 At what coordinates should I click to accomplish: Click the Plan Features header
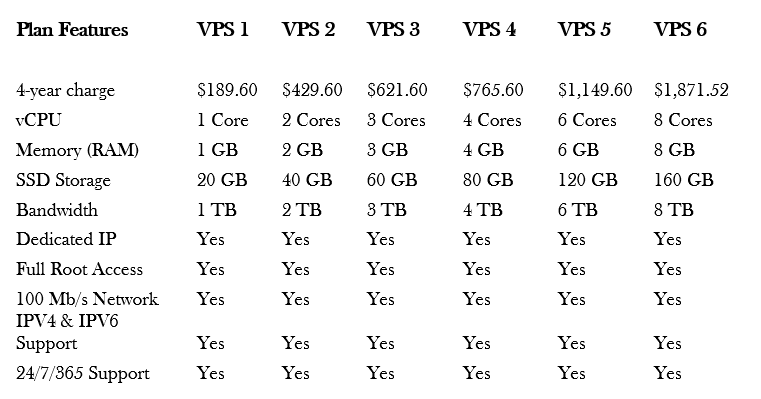[72, 30]
